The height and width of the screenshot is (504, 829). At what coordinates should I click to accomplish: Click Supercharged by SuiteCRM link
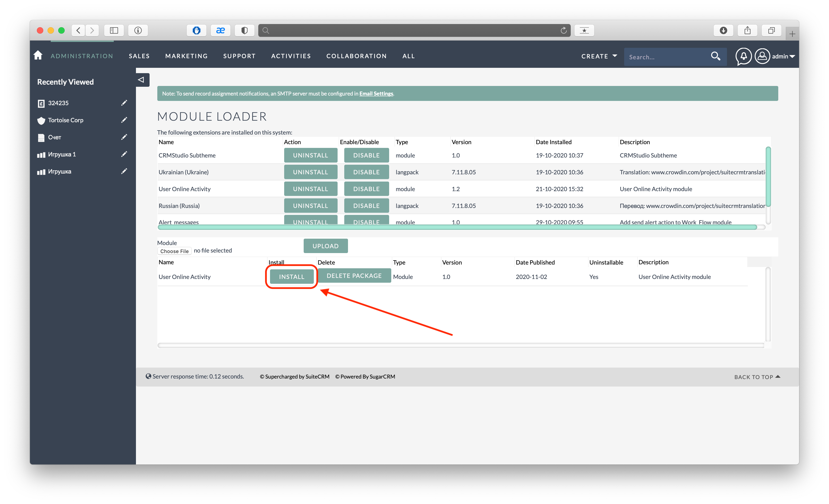295,377
